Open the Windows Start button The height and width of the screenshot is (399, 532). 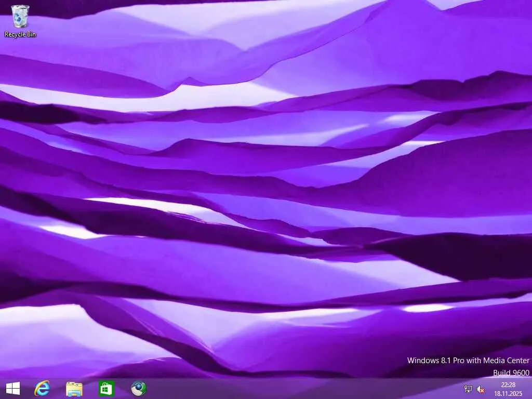pyautogui.click(x=13, y=389)
